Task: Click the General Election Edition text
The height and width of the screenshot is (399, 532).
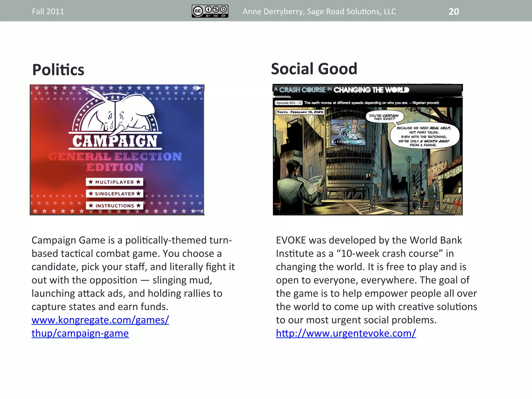Action: [x=115, y=162]
